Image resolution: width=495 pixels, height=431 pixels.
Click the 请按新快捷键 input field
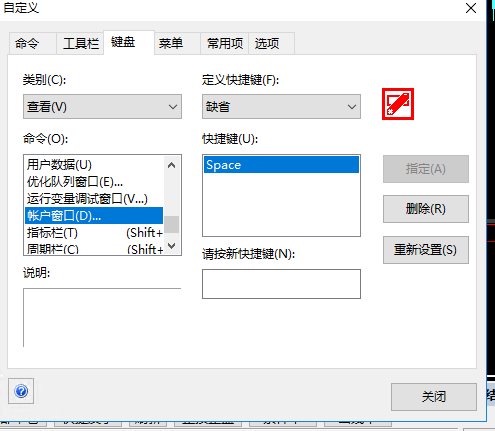point(281,284)
